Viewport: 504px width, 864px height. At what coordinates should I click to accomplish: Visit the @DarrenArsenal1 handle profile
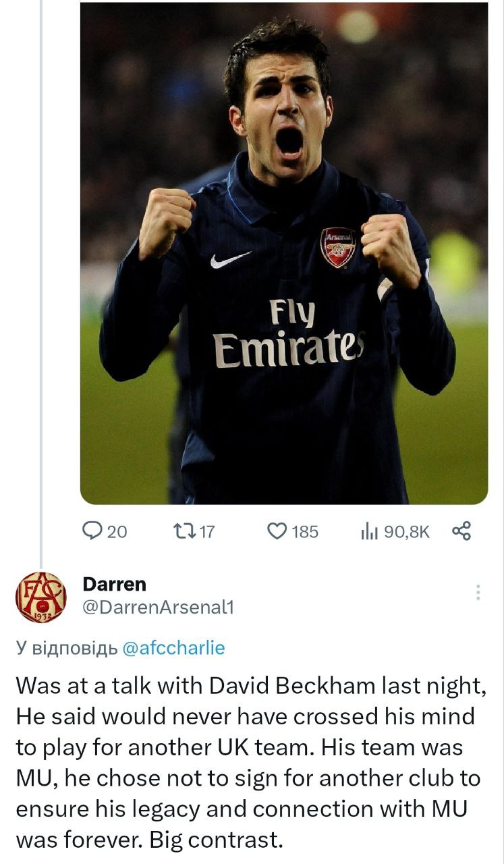click(158, 607)
